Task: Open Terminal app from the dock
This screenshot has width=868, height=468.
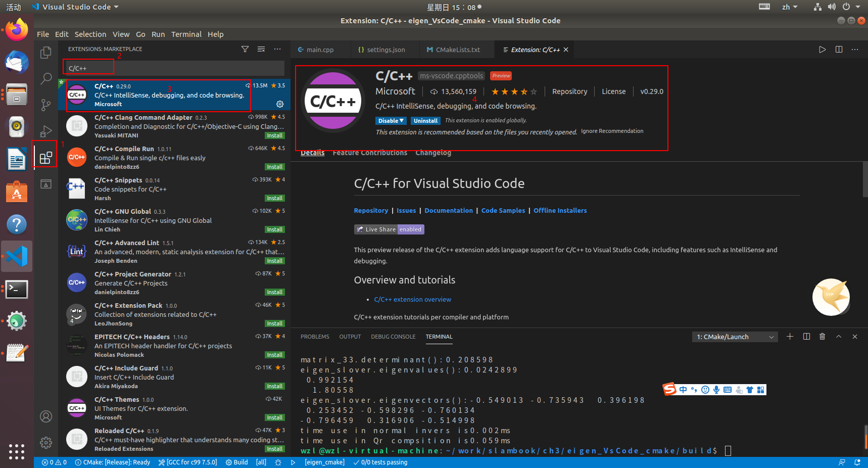Action: point(17,289)
